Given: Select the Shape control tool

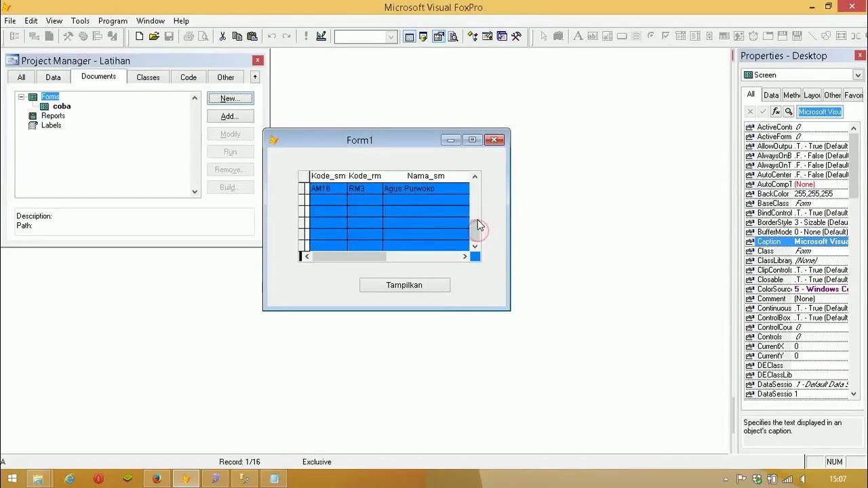Looking at the screenshot, I should click(x=826, y=37).
